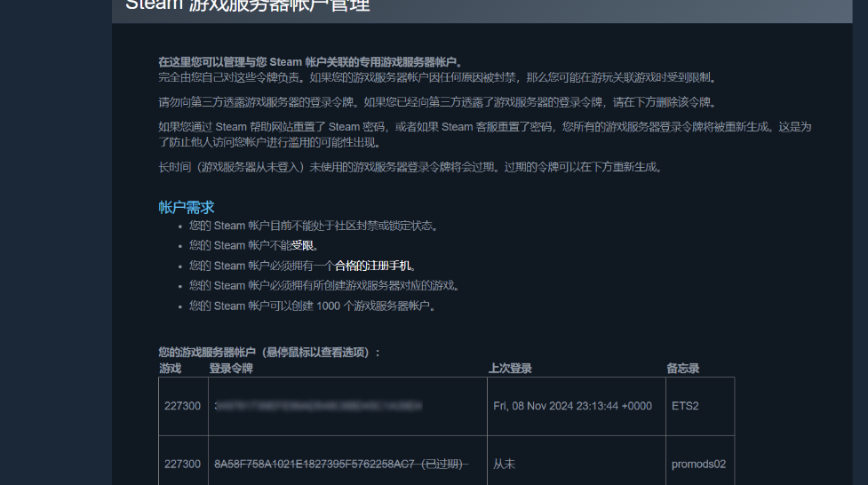
Task: Select the 游戏 column header
Action: tap(170, 368)
